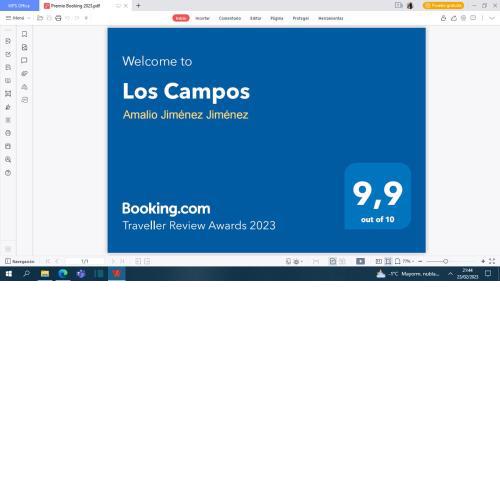This screenshot has width=500, height=500.
Task: Click the page number field showing 1/1
Action: pos(85,261)
